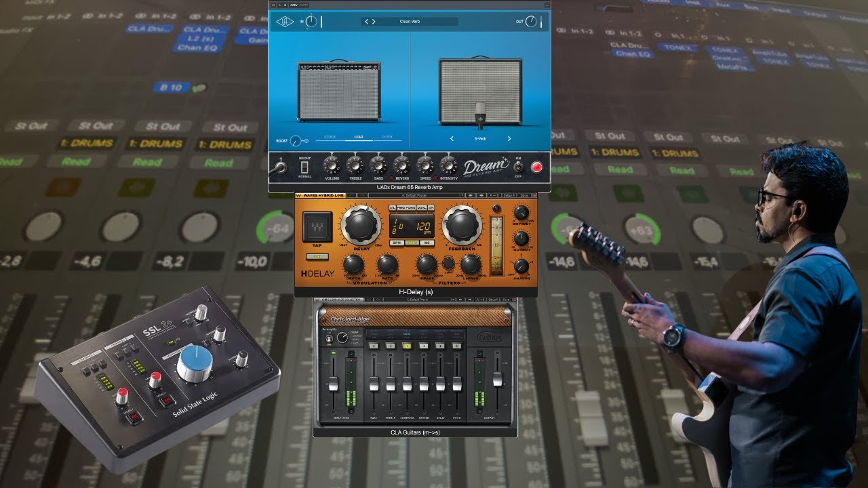Click the Treble knob on Dream 65
This screenshot has width=868, height=488.
point(355,165)
